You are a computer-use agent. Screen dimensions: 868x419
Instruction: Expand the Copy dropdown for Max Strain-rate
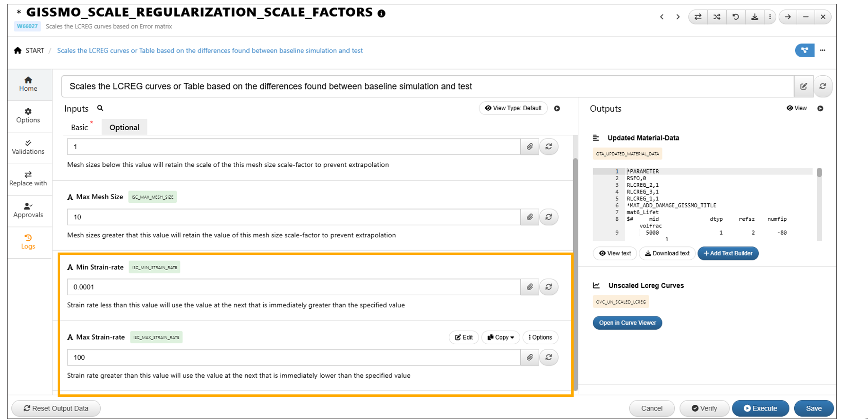[x=501, y=338]
